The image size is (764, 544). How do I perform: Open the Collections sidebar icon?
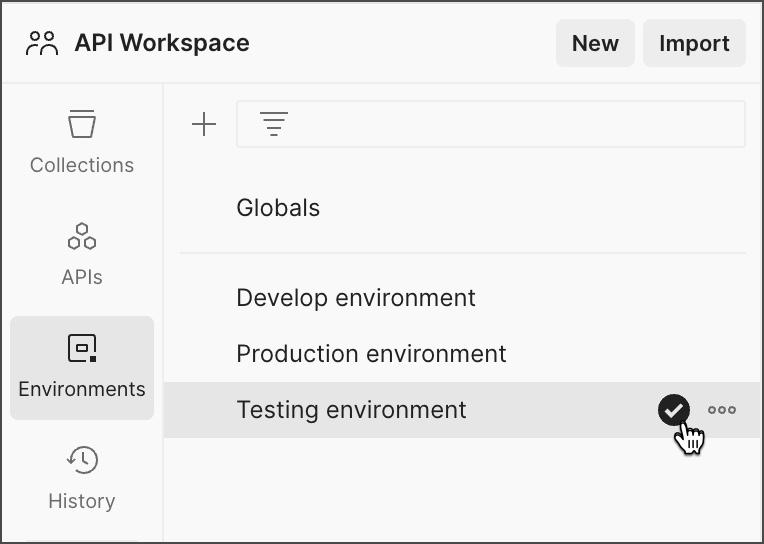click(82, 125)
